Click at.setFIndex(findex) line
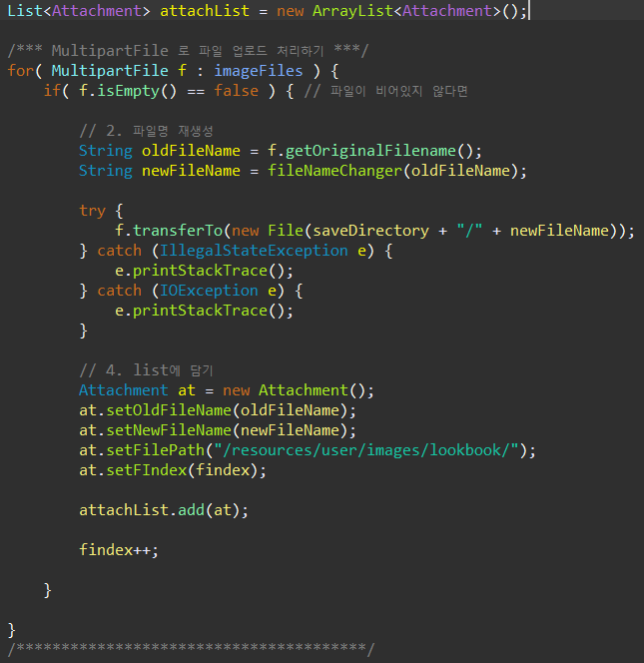 click(x=173, y=470)
